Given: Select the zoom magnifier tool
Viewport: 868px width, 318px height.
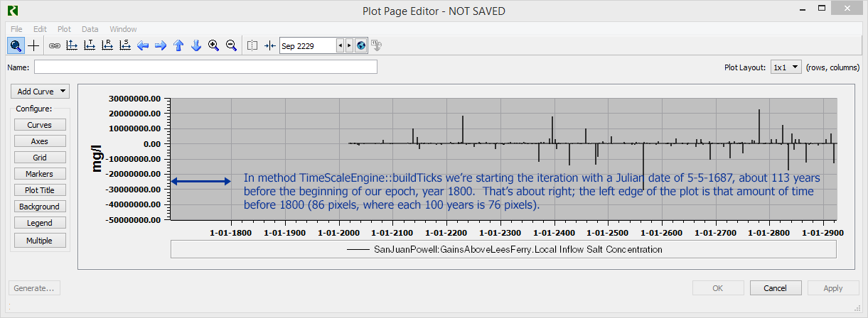Looking at the screenshot, I should click(16, 45).
